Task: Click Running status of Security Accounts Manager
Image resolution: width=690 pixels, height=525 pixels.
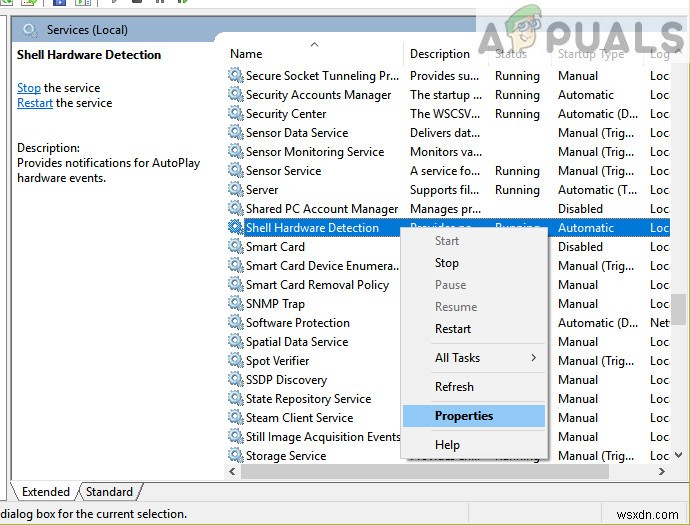Action: click(x=517, y=95)
